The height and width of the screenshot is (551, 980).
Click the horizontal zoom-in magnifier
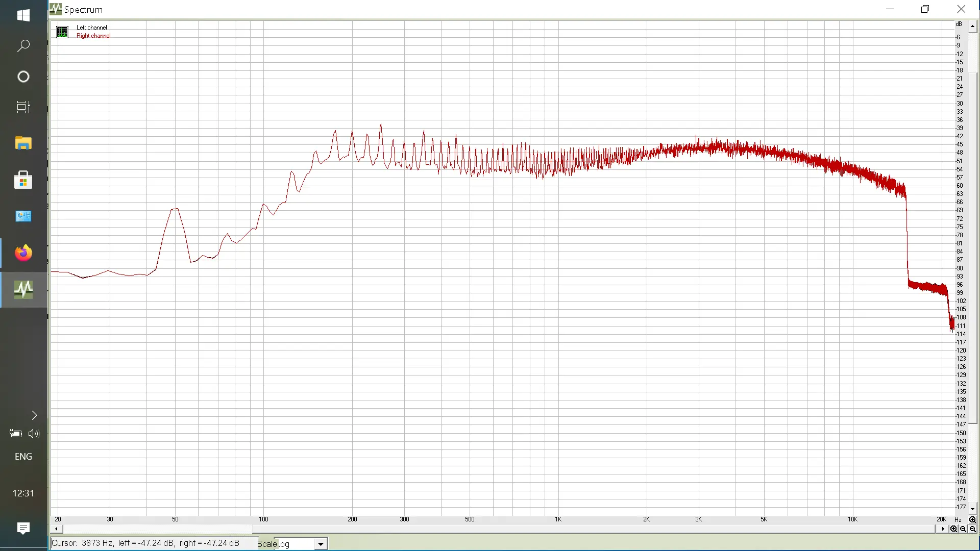953,529
